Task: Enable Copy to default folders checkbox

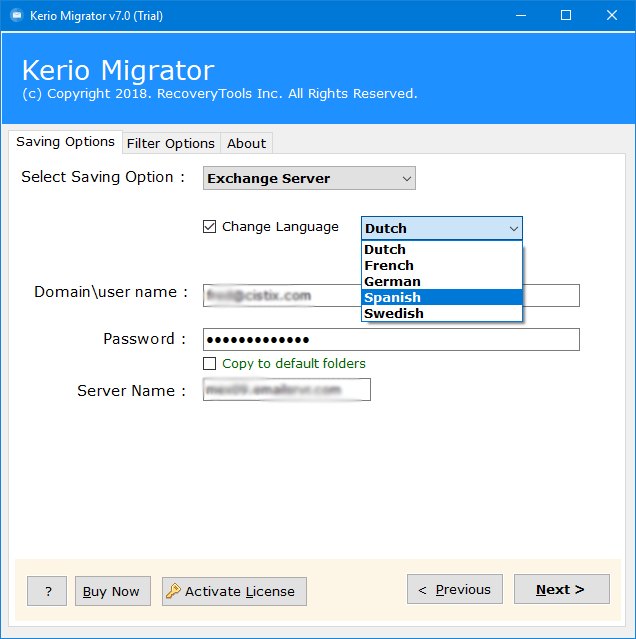Action: pyautogui.click(x=209, y=364)
